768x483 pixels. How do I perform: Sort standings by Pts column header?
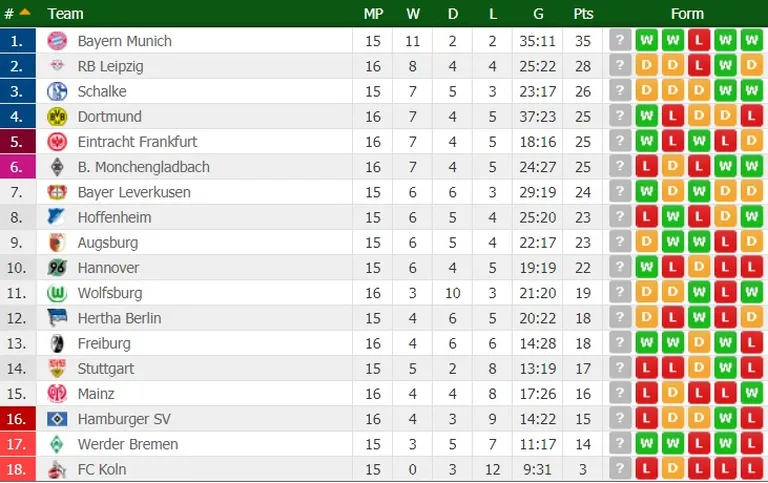[583, 14]
